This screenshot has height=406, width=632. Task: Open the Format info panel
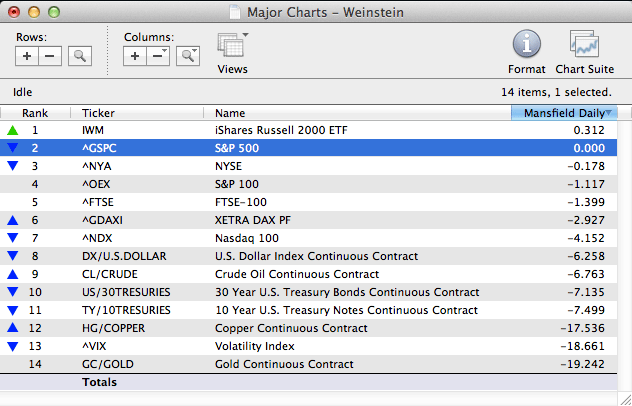click(x=527, y=51)
